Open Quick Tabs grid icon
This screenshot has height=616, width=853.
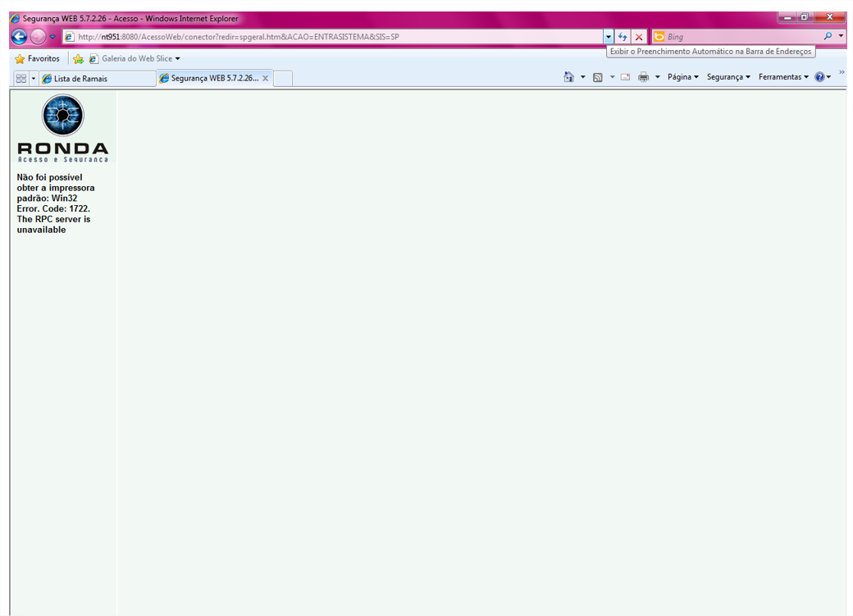tap(21, 79)
